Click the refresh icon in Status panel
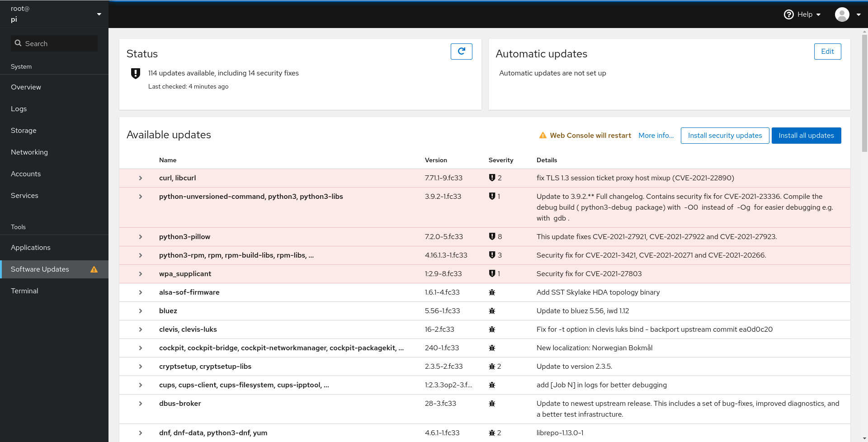The height and width of the screenshot is (442, 868). [x=461, y=52]
